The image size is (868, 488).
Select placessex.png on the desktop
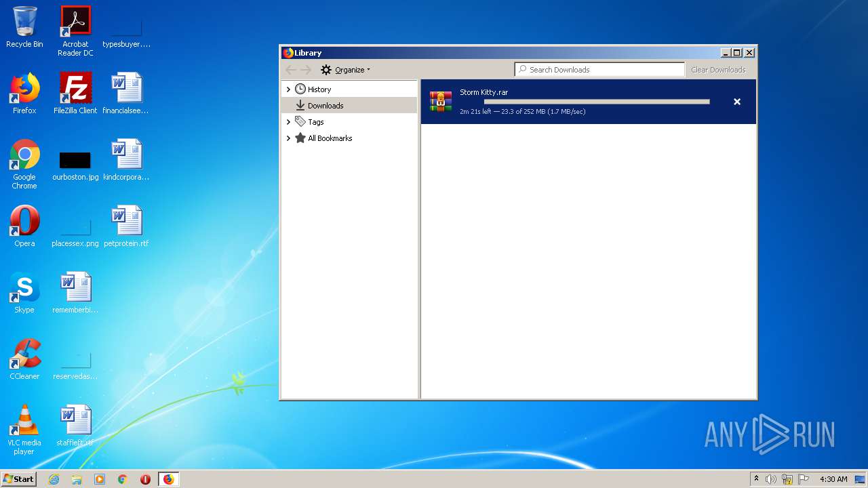75,232
